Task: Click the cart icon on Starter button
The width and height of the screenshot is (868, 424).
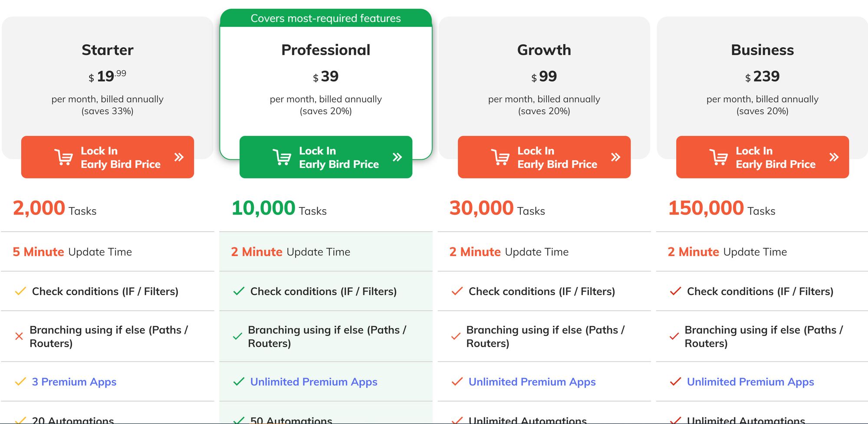Action: [x=63, y=157]
